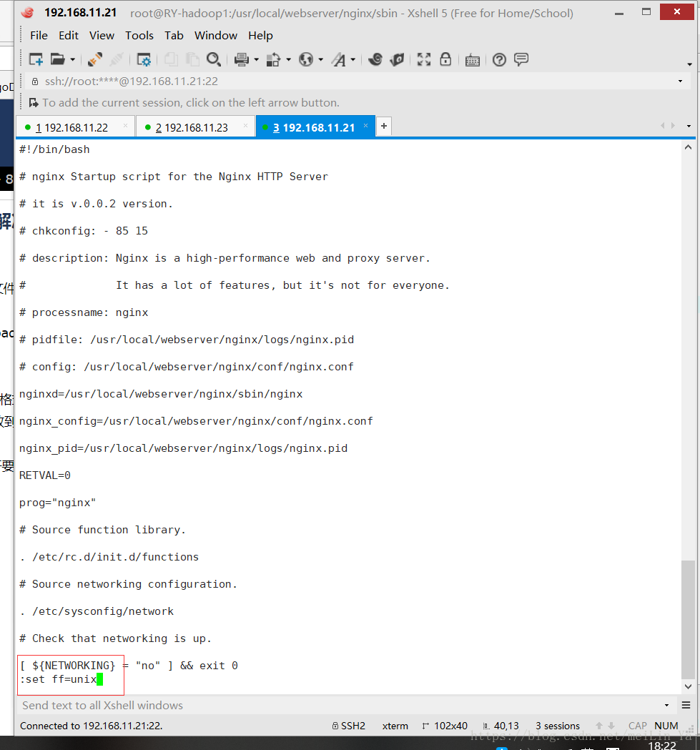Screen dimensions: 700x750
Task: Toggle full screen icon
Action: pyautogui.click(x=424, y=60)
